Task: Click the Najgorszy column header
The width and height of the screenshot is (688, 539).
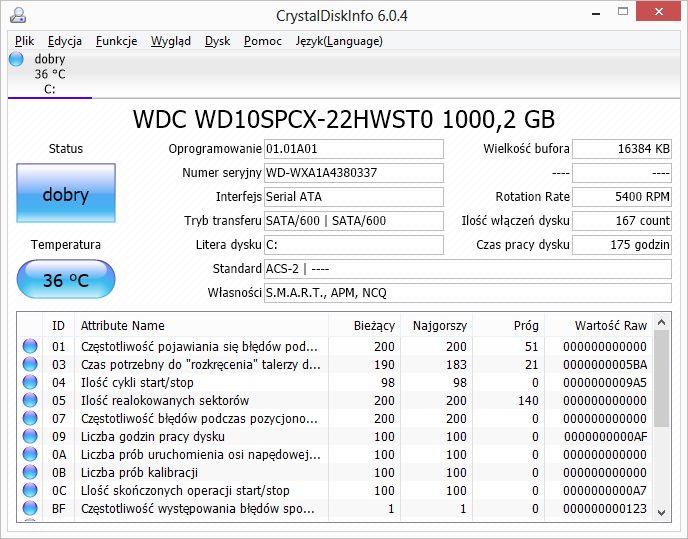Action: coord(437,325)
